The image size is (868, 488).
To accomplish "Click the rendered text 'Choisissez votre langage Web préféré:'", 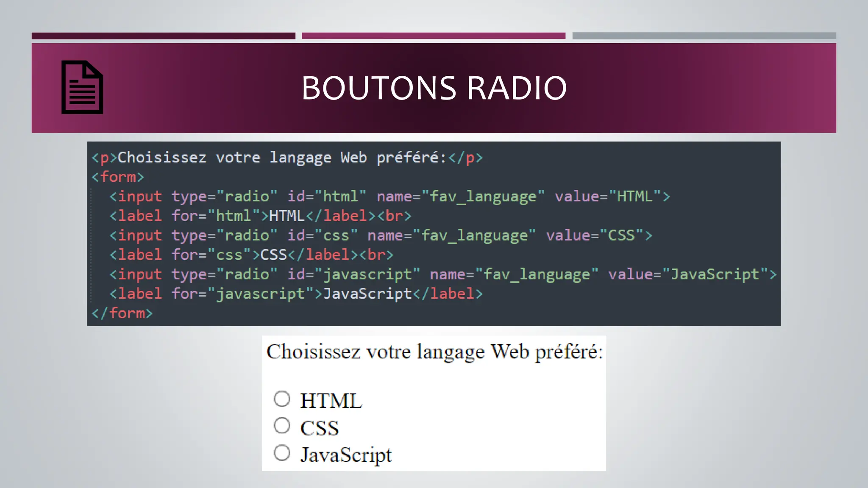I will (434, 352).
